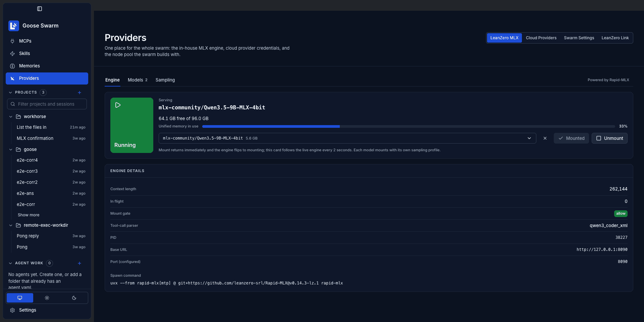Viewport: 644px width, 322px height.
Task: Click the '64.1 GB free of 96.0 GB' text
Action: [x=183, y=119]
